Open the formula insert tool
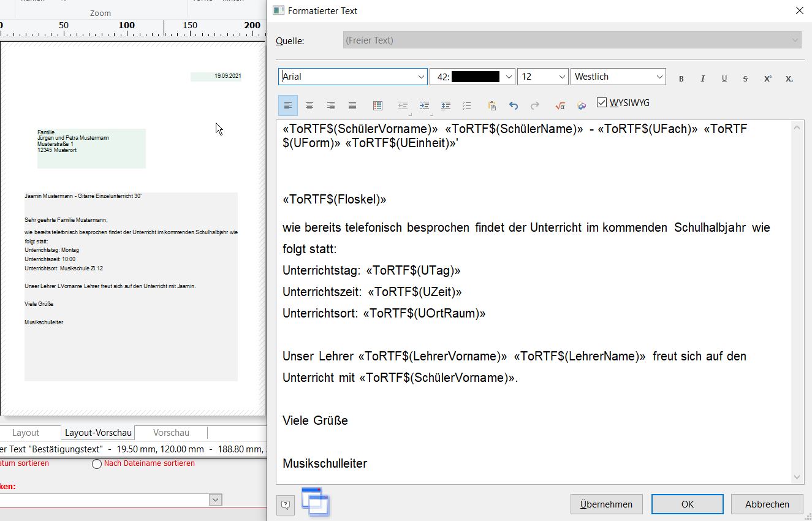 (x=559, y=106)
